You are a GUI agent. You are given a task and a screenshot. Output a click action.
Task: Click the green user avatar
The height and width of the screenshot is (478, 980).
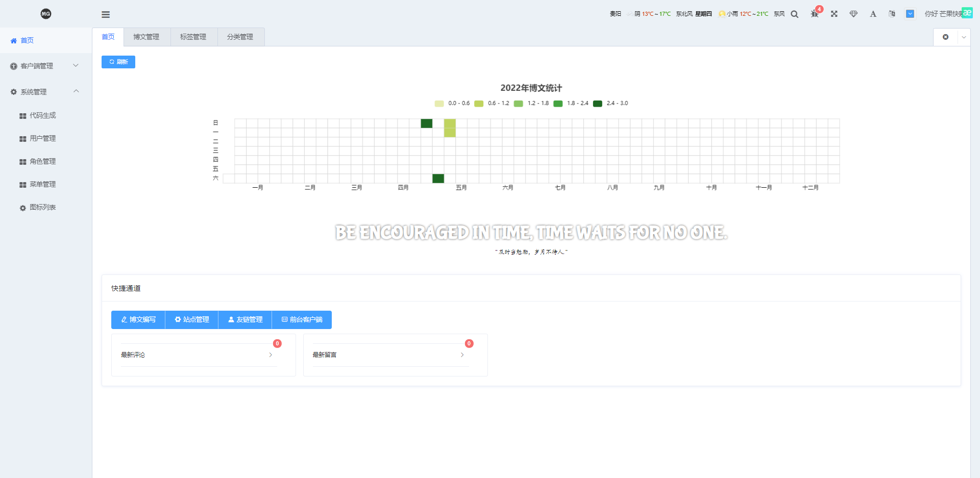[967, 13]
